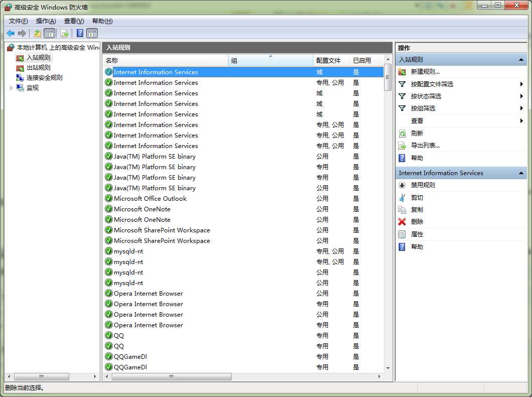Sort by the 组 column header
The height and width of the screenshot is (397, 532).
271,60
